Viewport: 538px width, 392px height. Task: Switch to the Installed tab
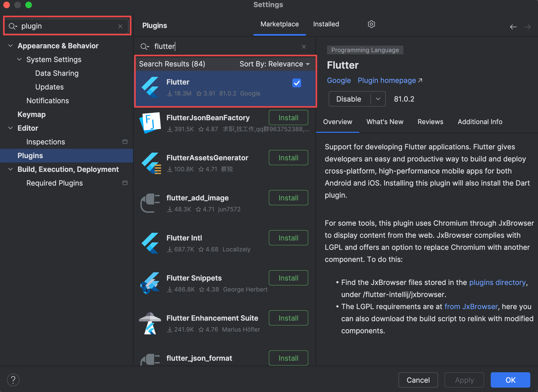[326, 24]
